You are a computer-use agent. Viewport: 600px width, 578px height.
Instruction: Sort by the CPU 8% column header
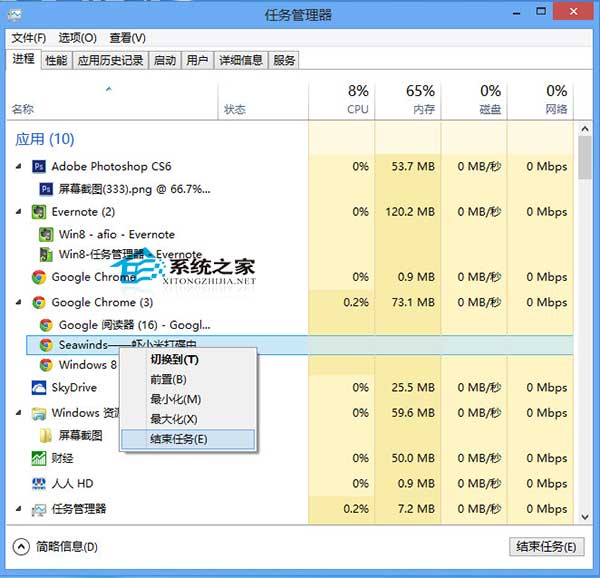point(341,101)
